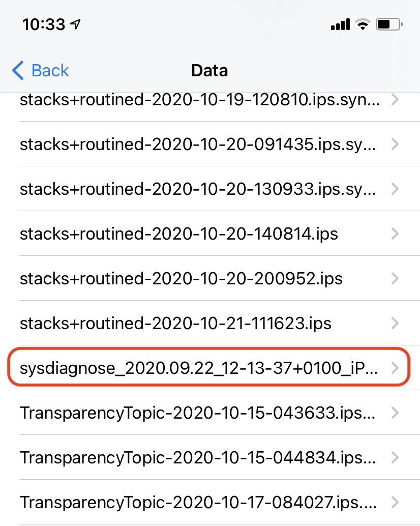Tap the Wi-Fi status icon

coord(363,24)
